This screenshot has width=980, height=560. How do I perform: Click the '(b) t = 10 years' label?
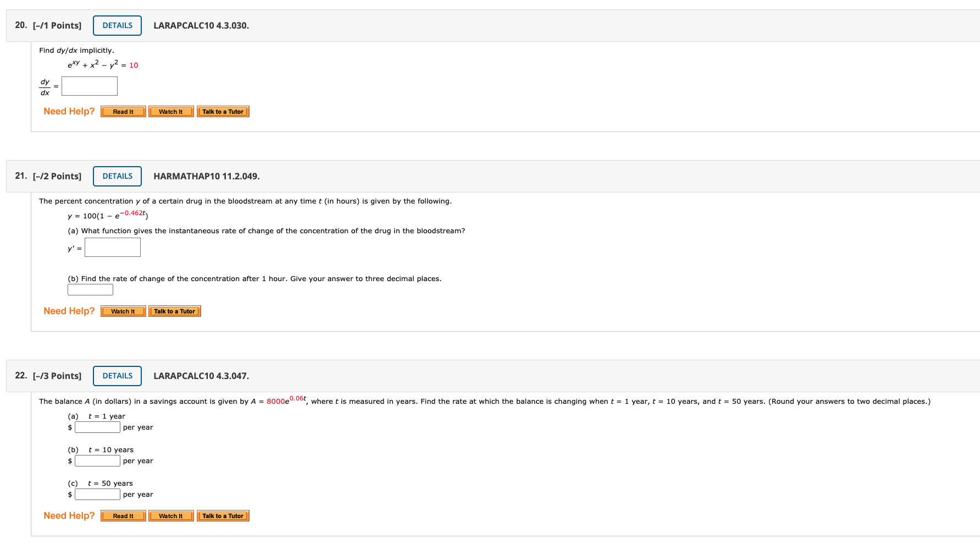[101, 450]
